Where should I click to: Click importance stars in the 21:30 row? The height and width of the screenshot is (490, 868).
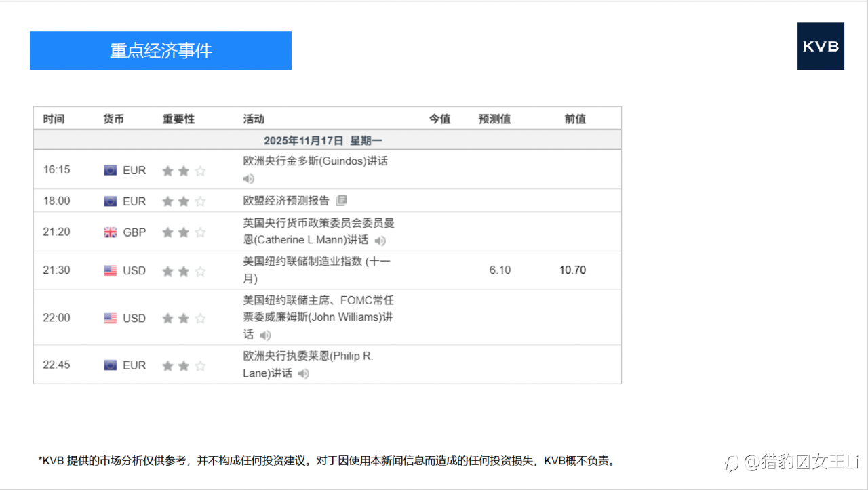pyautogui.click(x=184, y=271)
